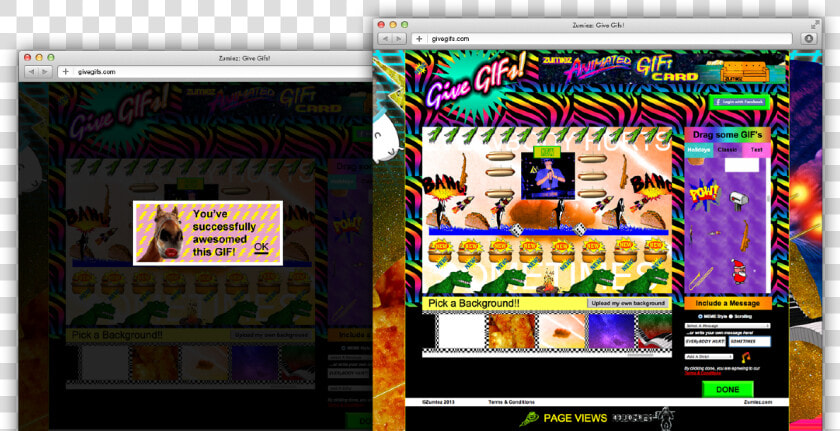Click the PAGE VIEWS label
Viewport: 840px width, 431px height.
(x=575, y=418)
